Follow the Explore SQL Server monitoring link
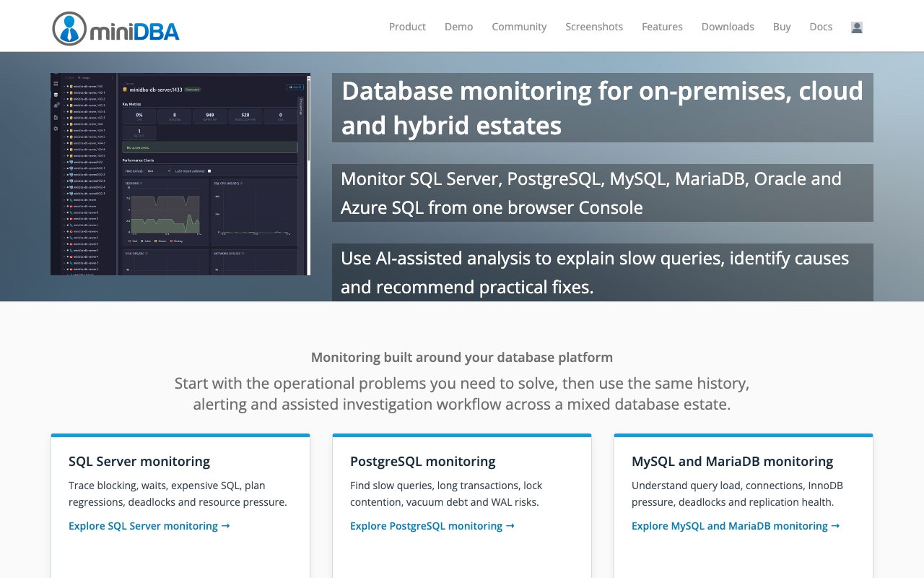The width and height of the screenshot is (924, 578). [149, 526]
